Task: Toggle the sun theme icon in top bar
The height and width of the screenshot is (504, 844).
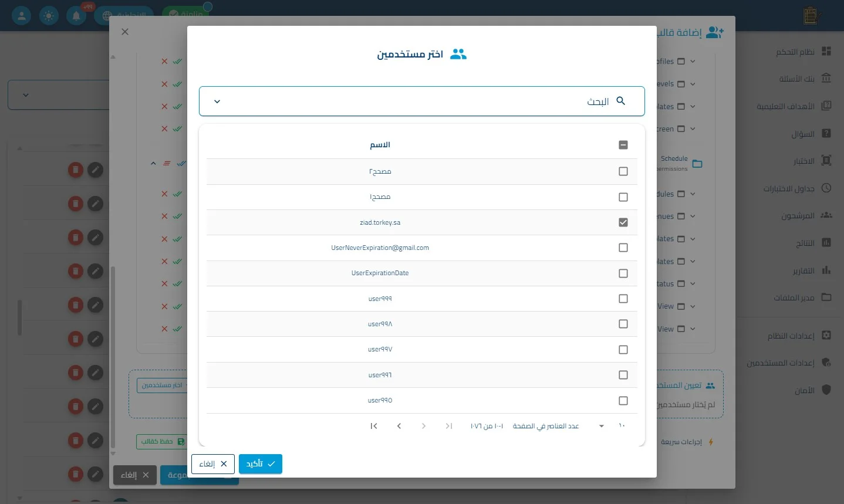Action: pos(49,16)
